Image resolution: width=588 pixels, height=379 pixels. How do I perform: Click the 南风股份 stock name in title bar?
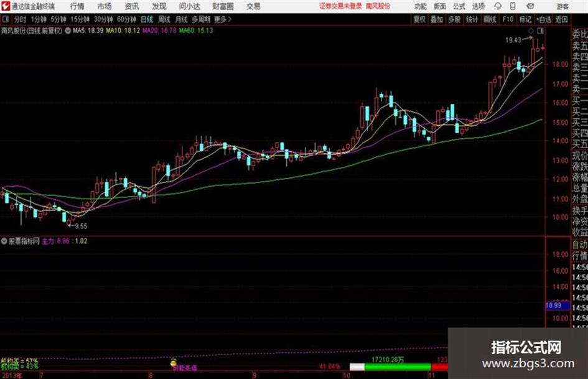click(378, 6)
